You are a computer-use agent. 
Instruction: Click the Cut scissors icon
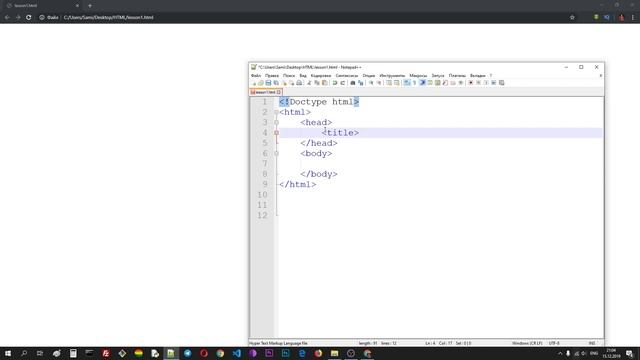[x=309, y=83]
